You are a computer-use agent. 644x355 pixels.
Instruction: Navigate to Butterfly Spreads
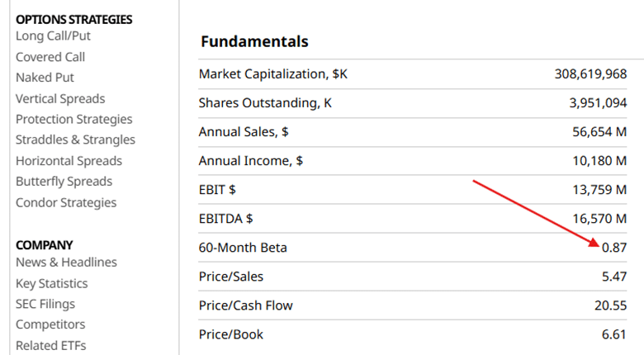(64, 182)
